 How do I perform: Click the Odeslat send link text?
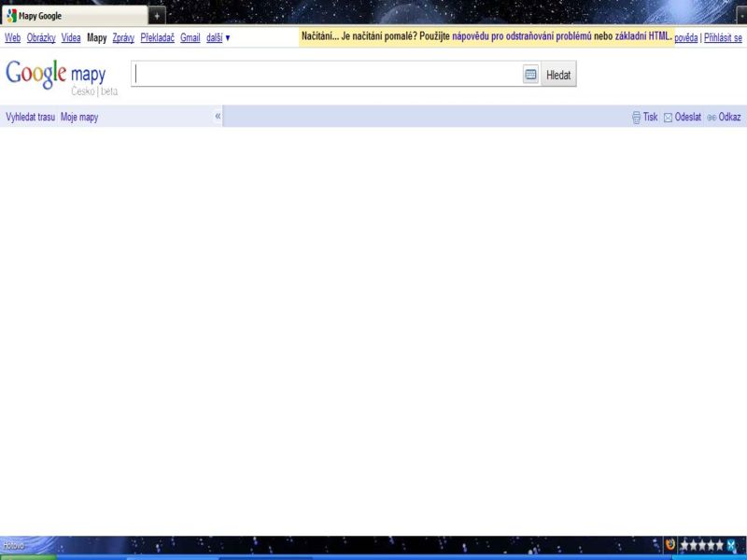(688, 117)
